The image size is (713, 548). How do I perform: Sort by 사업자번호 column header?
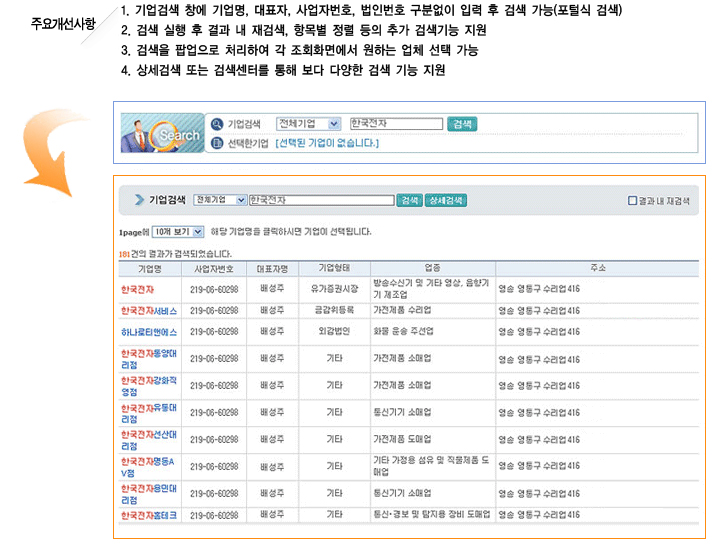[x=214, y=269]
